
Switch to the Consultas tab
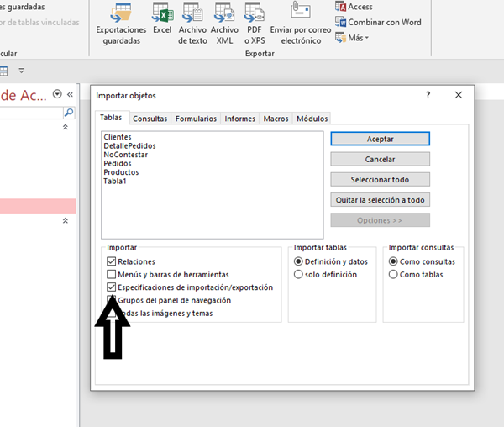(x=150, y=119)
